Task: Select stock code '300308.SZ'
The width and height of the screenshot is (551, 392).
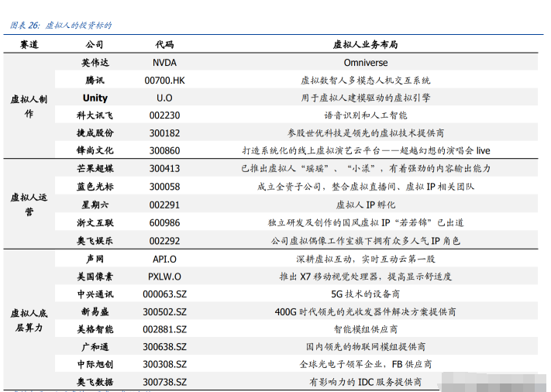Action: click(x=164, y=365)
